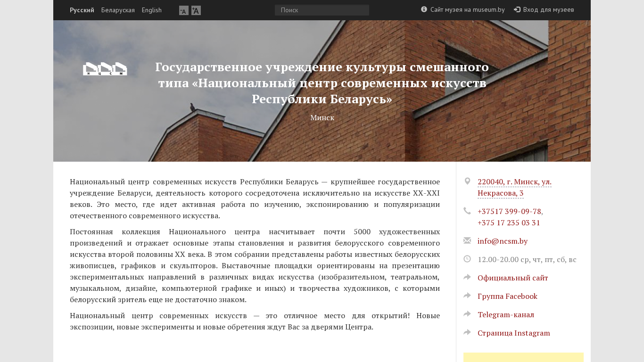Click opening hours 12.00-20.00 text

(527, 259)
